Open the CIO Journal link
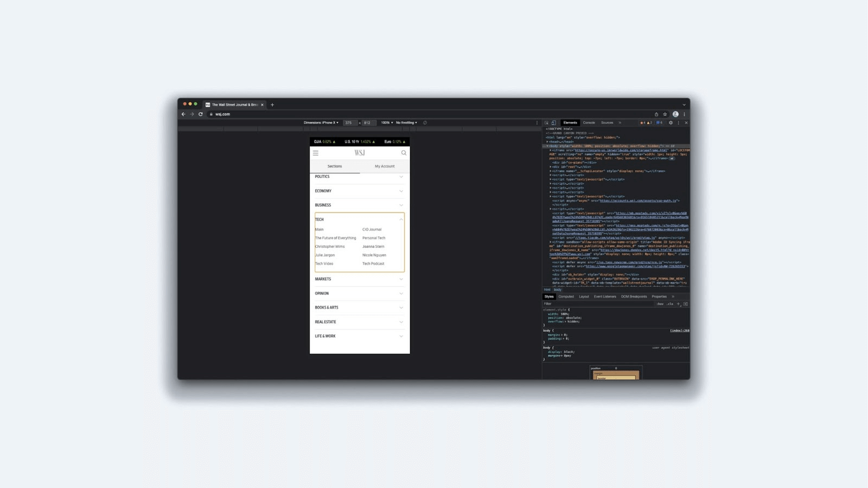The image size is (868, 488). click(x=372, y=230)
